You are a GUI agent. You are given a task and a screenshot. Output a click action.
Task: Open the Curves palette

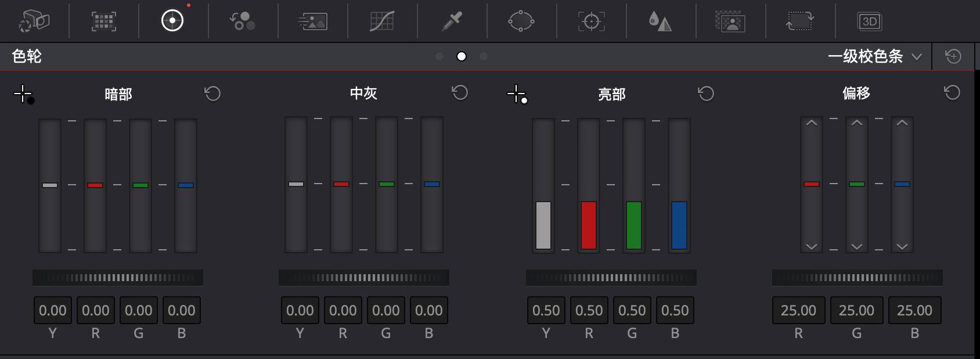382,21
